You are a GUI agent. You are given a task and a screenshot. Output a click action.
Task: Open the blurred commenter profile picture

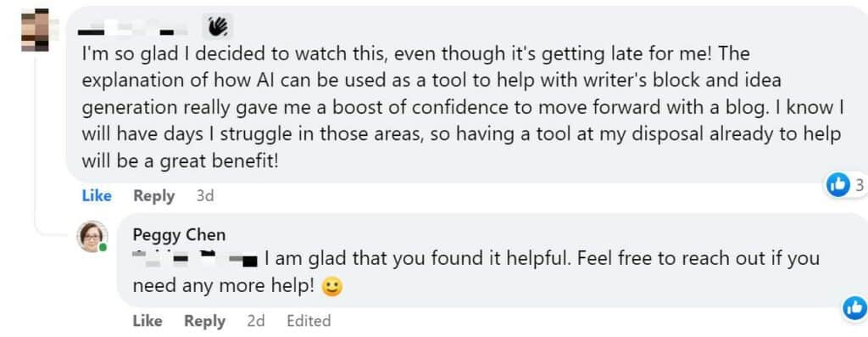[35, 31]
